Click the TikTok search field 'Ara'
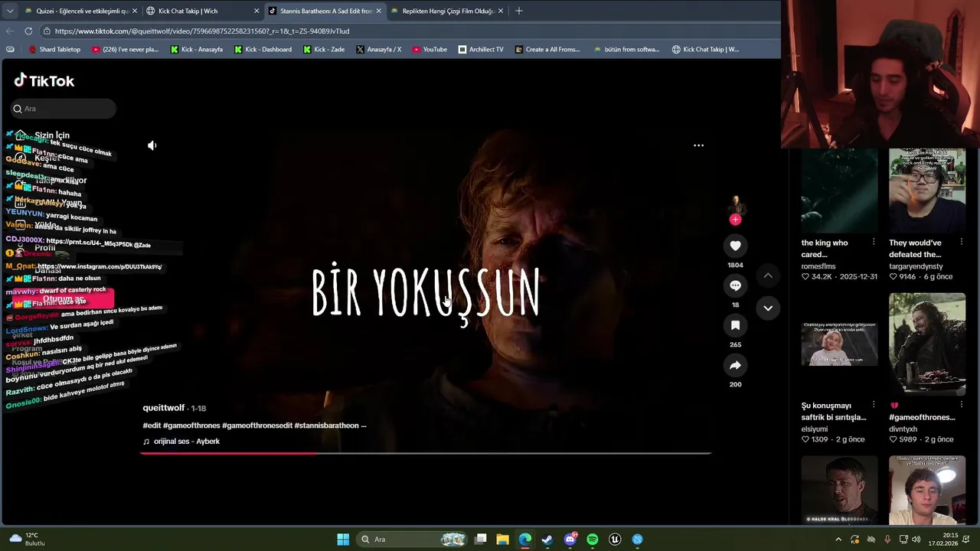This screenshot has height=551, width=980. [64, 109]
